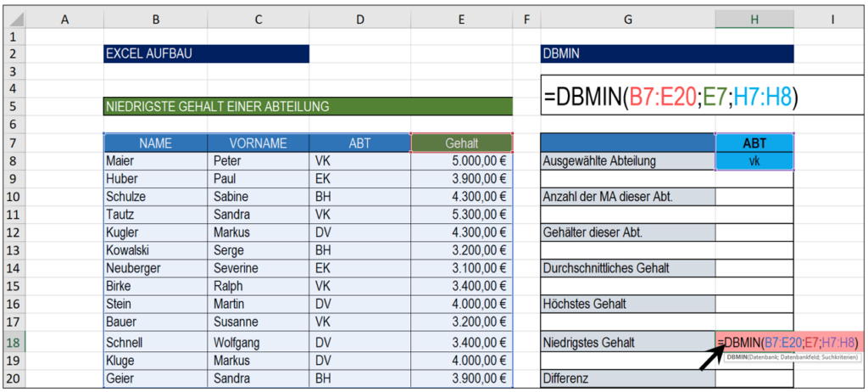The height and width of the screenshot is (392, 868).
Task: Select column F header
Action: (526, 20)
